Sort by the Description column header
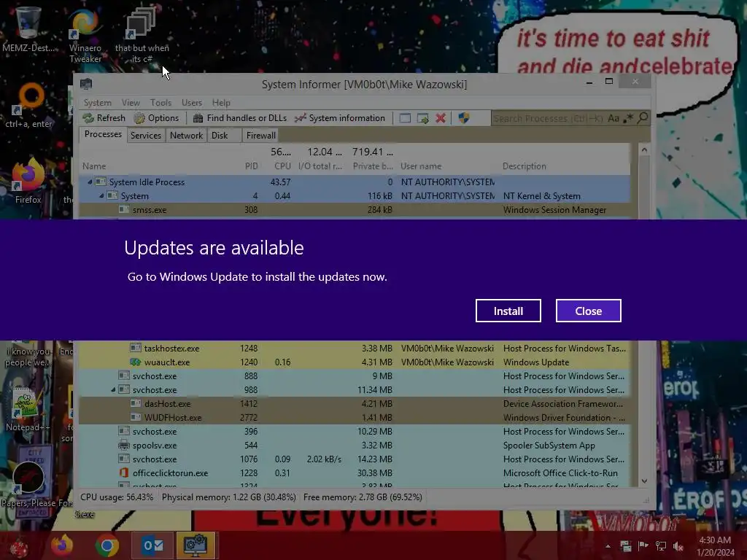Screen dimensions: 747x560 tap(524, 166)
